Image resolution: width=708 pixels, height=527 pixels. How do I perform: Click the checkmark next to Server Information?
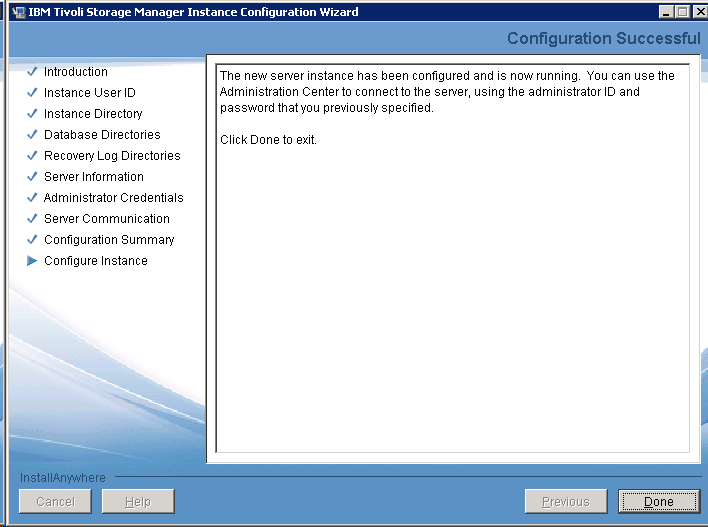32,177
